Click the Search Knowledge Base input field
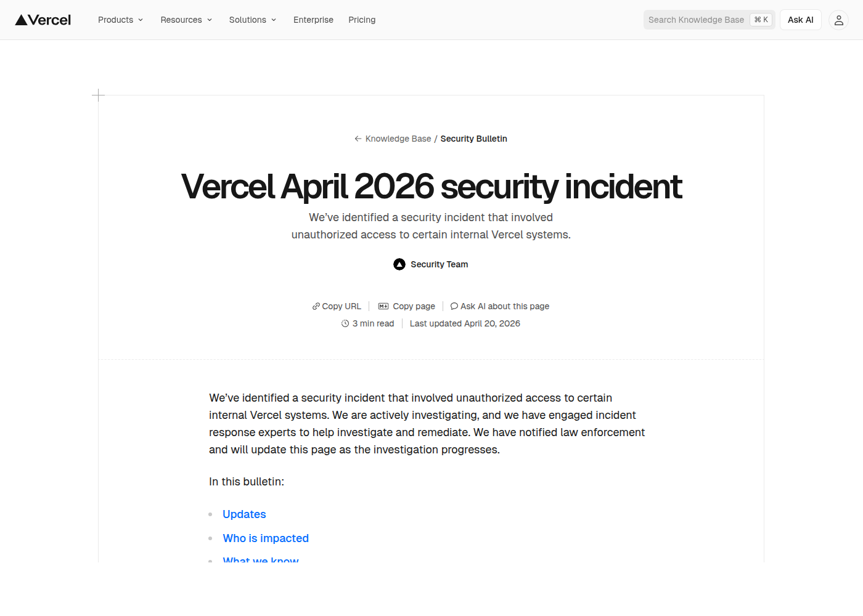This screenshot has height=616, width=863. point(695,20)
